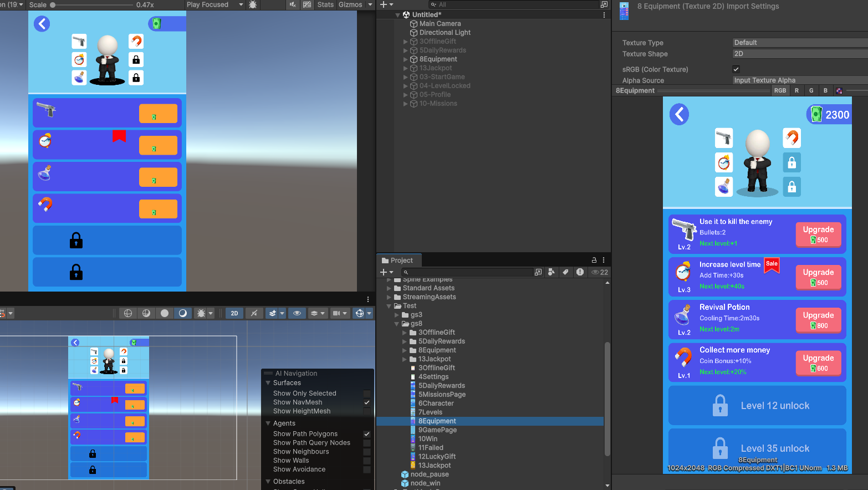The width and height of the screenshot is (868, 490).
Task: Click the Search by Label tag icon
Action: coord(565,272)
